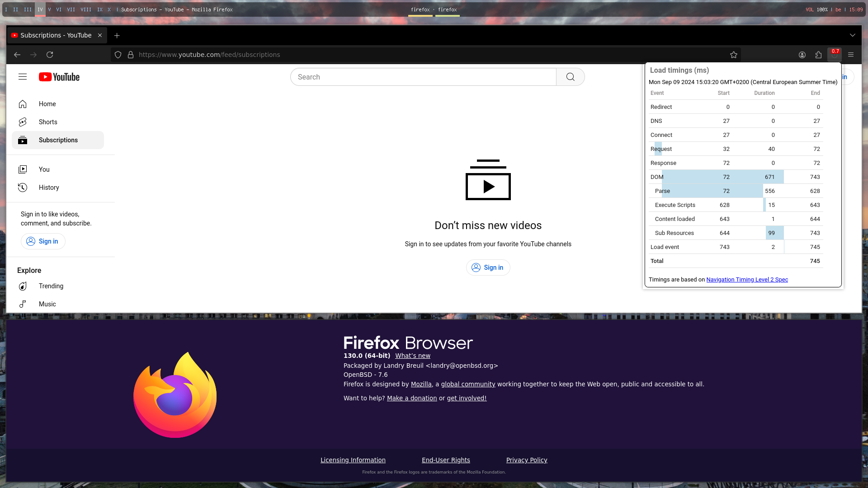Bookmark this page with the star icon
Screen dimensions: 868x488
coord(734,55)
